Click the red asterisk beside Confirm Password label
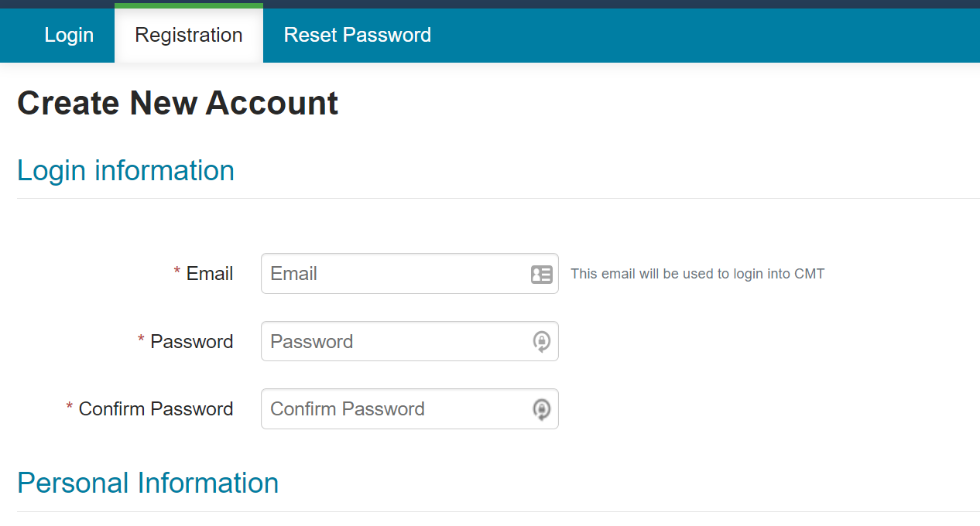This screenshot has height=526, width=980. tap(70, 407)
